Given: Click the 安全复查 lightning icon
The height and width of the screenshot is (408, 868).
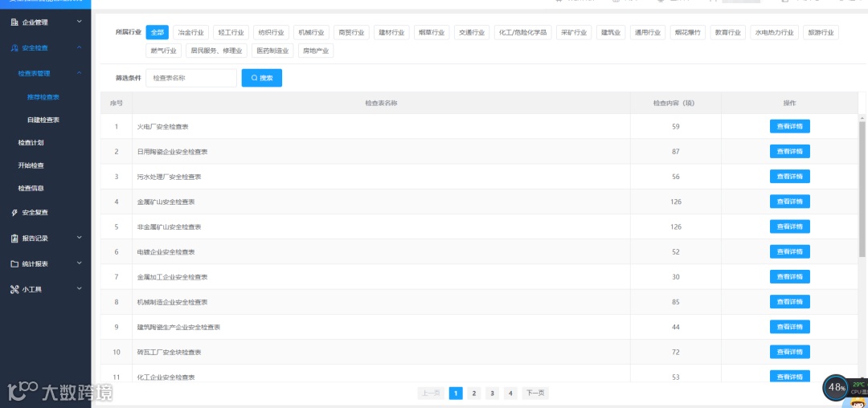Looking at the screenshot, I should click(x=14, y=213).
